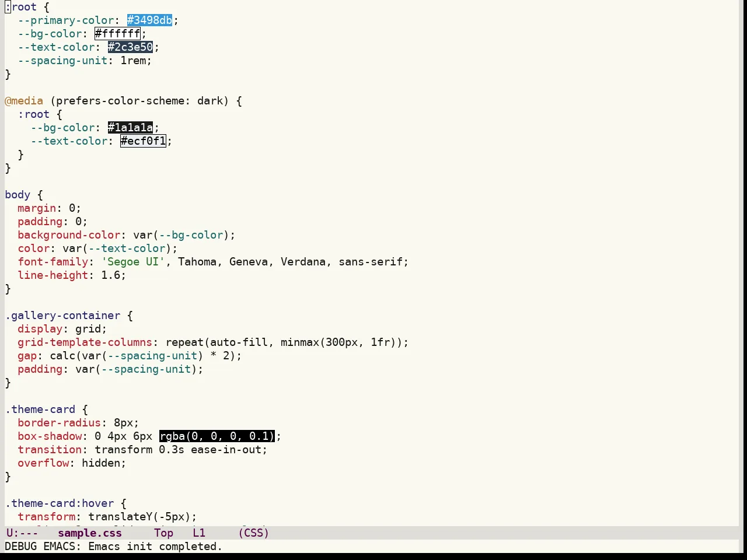Viewport: 747px width, 560px height.
Task: Place cursor on --primary-color property
Action: tap(65, 20)
